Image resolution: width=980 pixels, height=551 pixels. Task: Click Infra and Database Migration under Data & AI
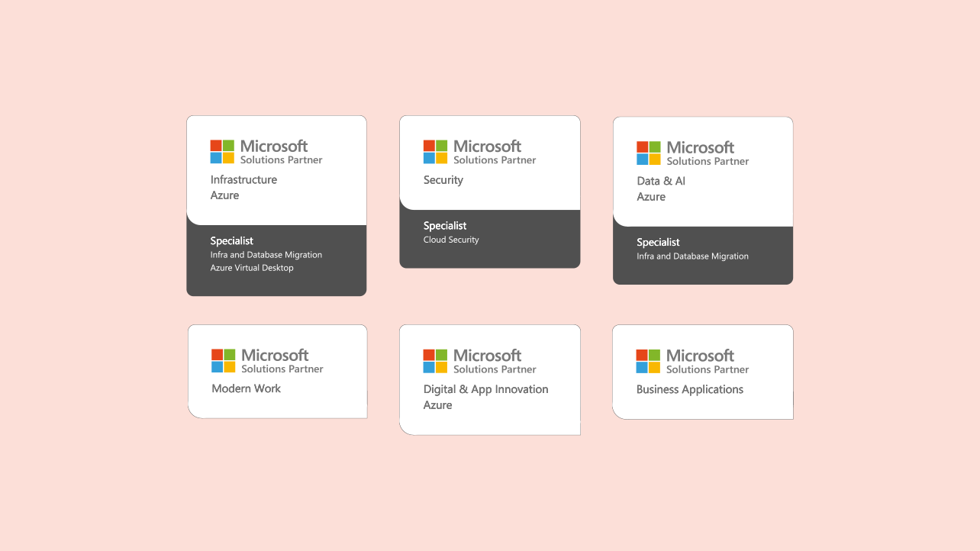tap(692, 256)
